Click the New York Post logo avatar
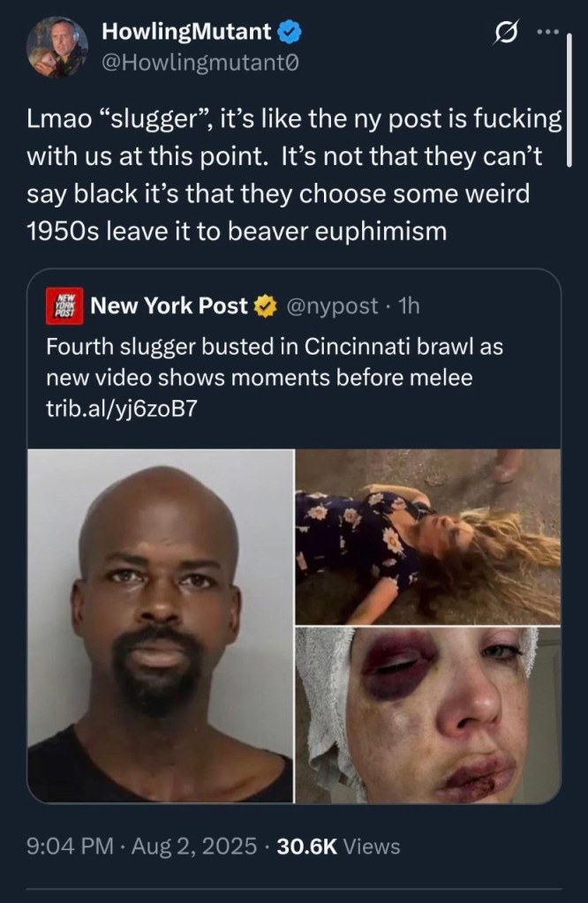The height and width of the screenshot is (903, 588). [x=64, y=305]
